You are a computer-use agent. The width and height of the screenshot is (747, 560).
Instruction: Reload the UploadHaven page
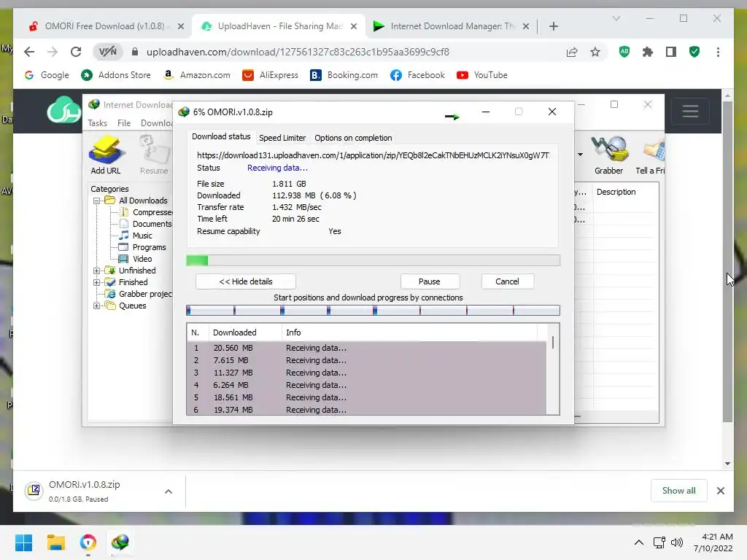[76, 52]
